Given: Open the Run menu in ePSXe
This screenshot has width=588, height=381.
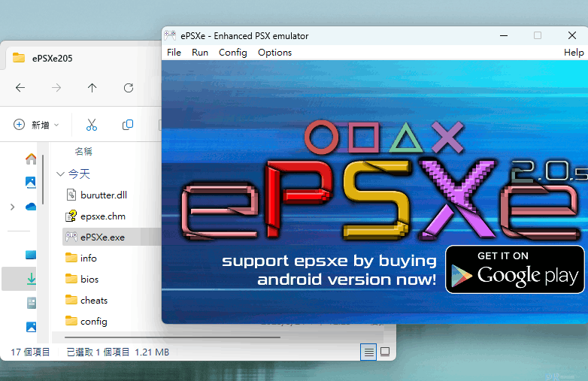Looking at the screenshot, I should point(200,53).
